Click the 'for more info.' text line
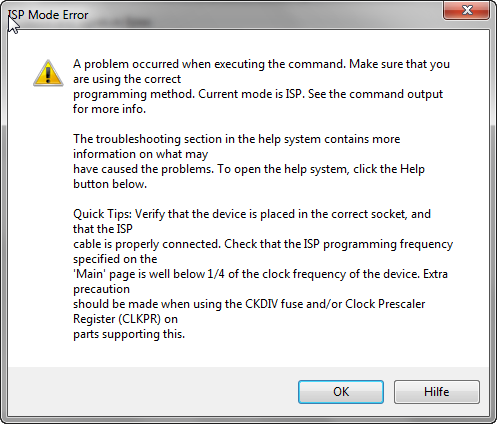The height and width of the screenshot is (424, 497). (109, 109)
